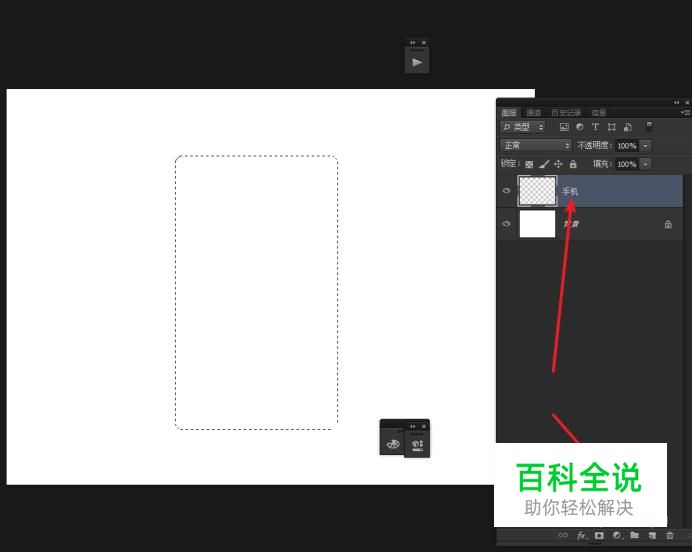
Task: Open the collapsed panel beside the palette
Action: click(417, 445)
